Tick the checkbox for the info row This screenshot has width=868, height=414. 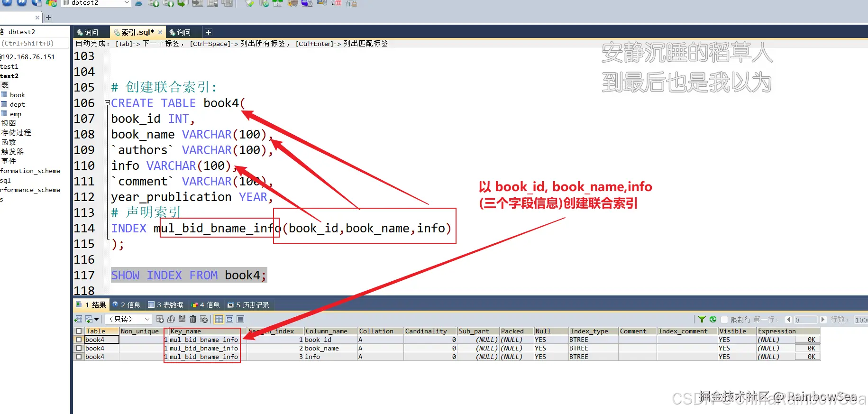tap(79, 357)
